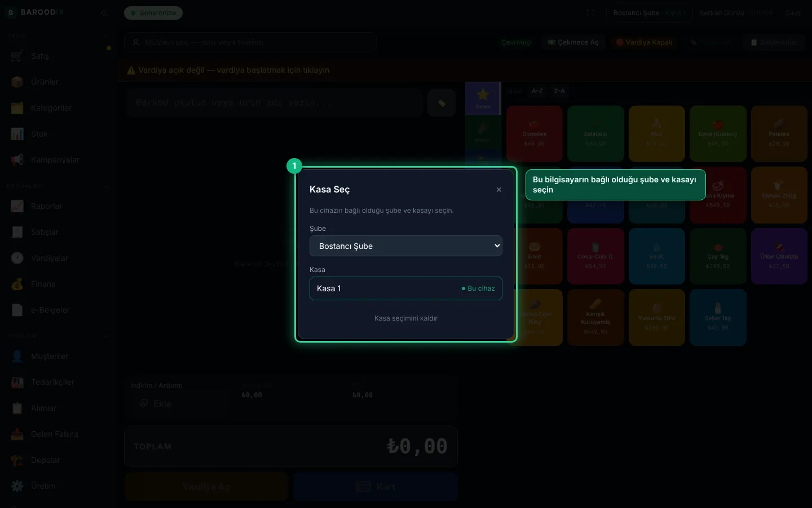812x508 pixels.
Task: Sort products A-Z
Action: (x=537, y=91)
